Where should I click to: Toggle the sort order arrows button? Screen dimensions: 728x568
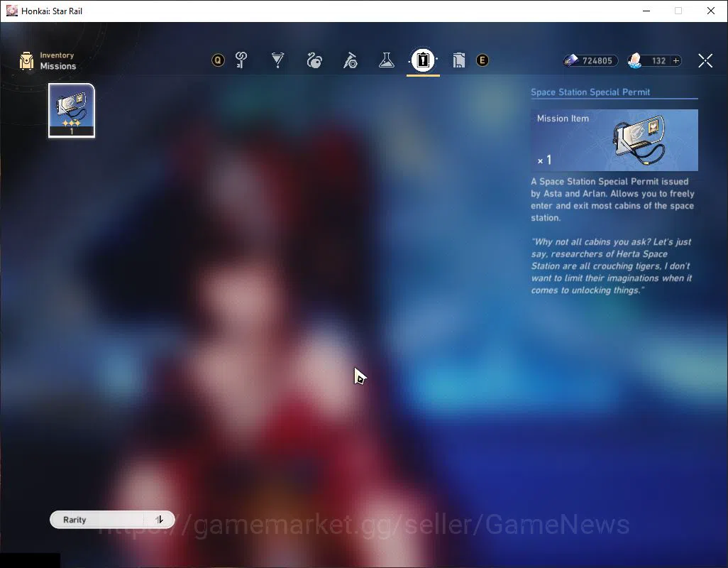(159, 520)
